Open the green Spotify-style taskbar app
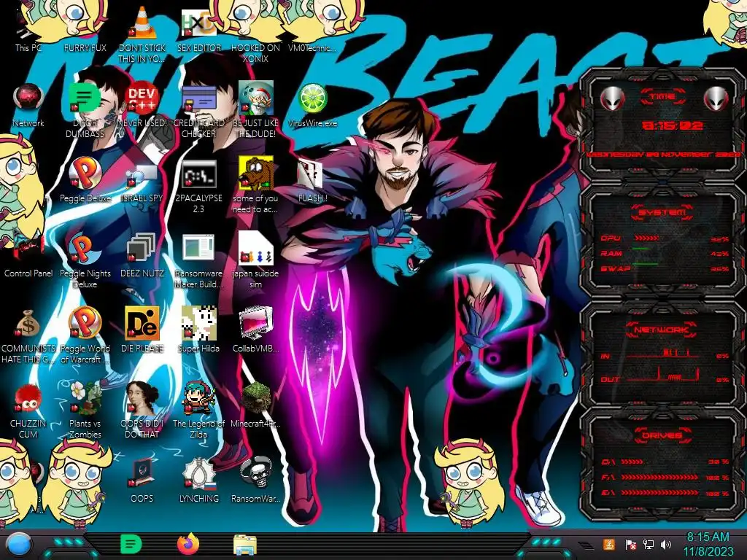 [x=131, y=544]
